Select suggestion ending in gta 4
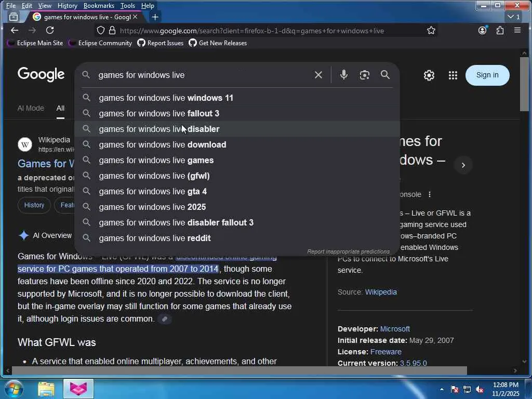Viewport: 532px width, 399px height. (237, 191)
